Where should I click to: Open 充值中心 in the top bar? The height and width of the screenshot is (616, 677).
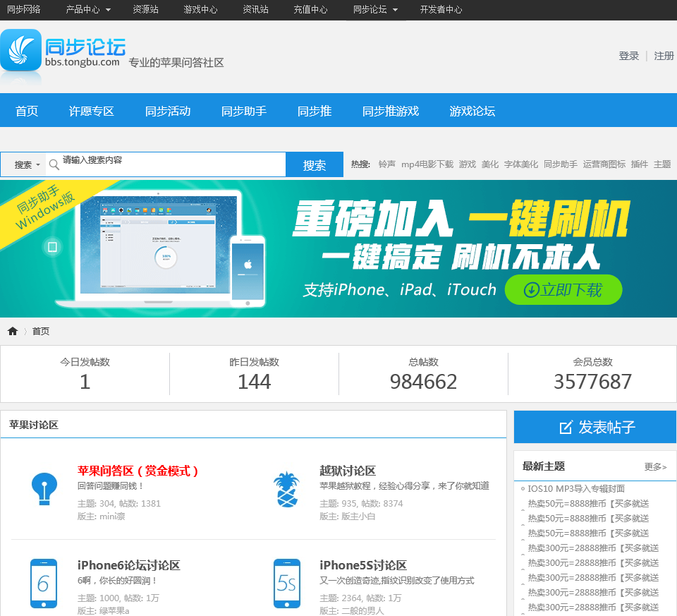[x=310, y=9]
